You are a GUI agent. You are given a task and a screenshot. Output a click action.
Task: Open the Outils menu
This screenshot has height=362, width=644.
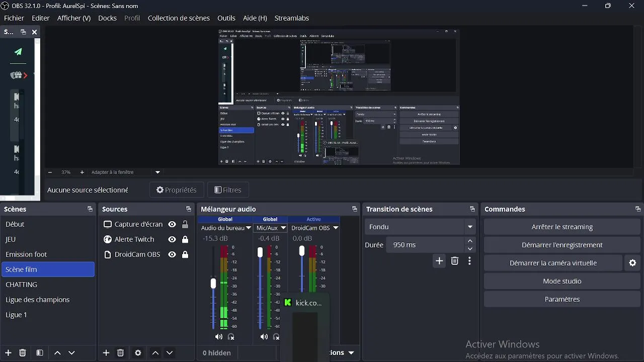226,18
